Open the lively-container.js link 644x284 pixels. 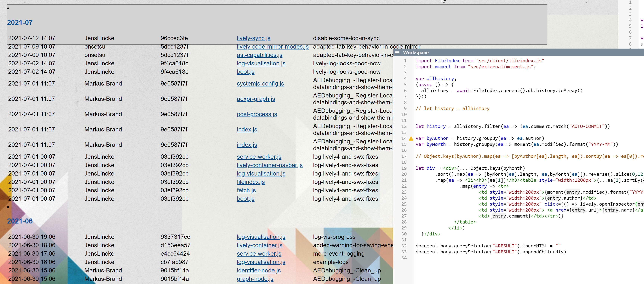coord(259,245)
